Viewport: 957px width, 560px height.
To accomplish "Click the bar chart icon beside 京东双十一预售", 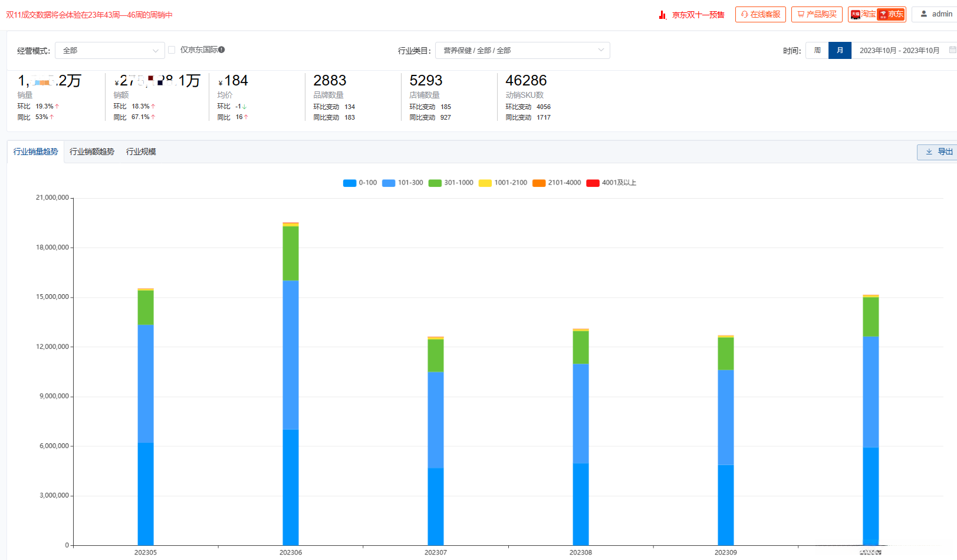I will [663, 15].
